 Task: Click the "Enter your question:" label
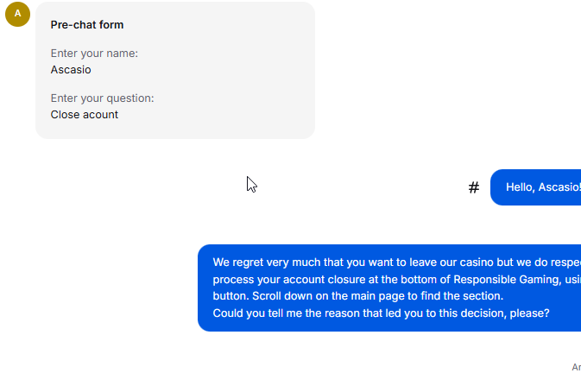(102, 98)
